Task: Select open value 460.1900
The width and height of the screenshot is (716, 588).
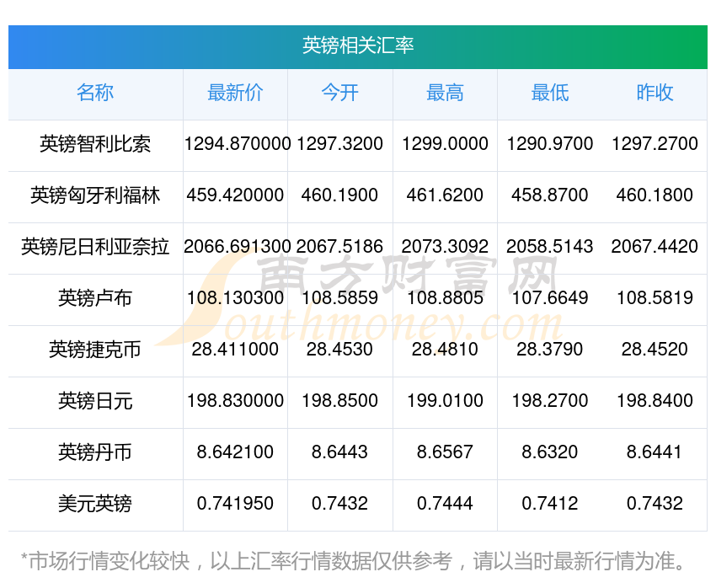Action: pos(339,195)
